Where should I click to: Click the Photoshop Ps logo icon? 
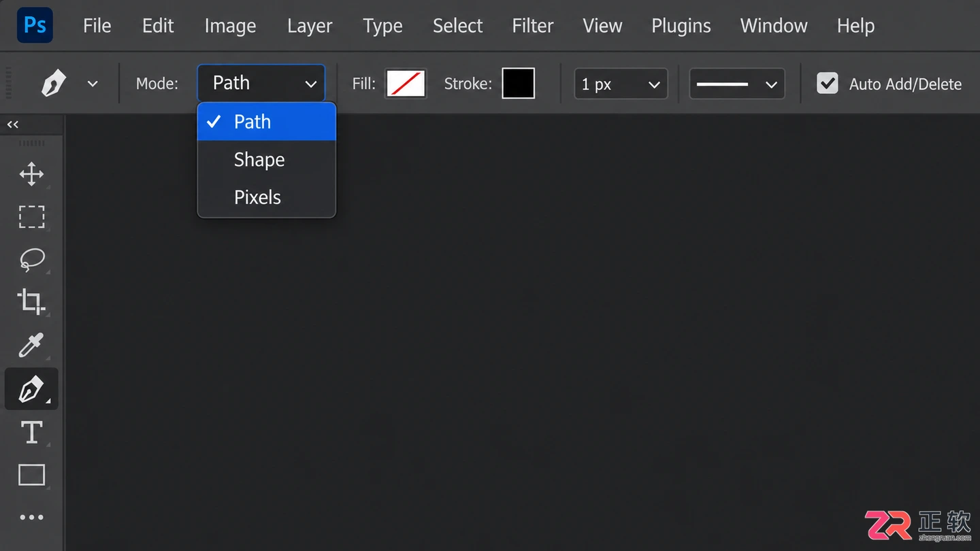[35, 25]
